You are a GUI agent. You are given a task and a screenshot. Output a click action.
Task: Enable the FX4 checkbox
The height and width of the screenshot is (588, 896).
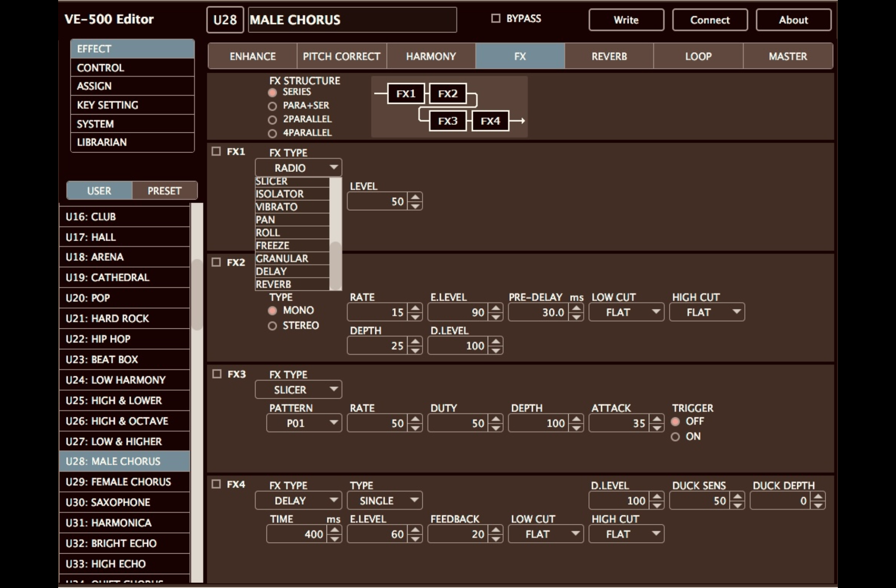216,484
